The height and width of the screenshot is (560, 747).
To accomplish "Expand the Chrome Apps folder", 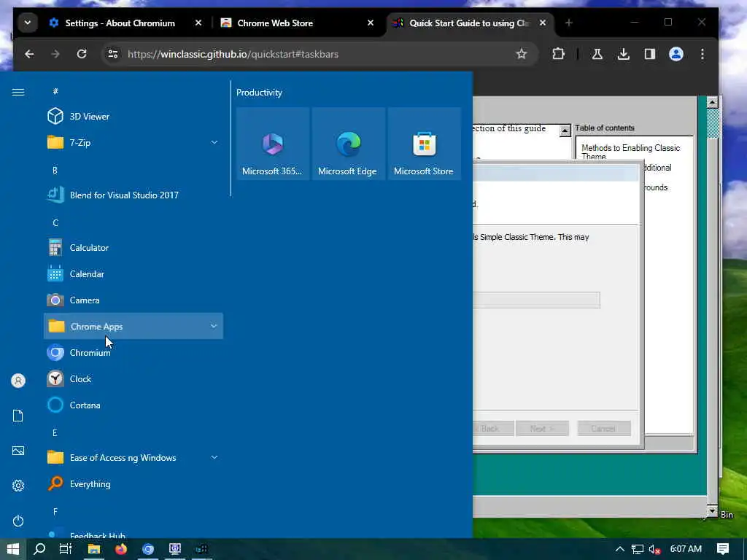I will pyautogui.click(x=133, y=326).
